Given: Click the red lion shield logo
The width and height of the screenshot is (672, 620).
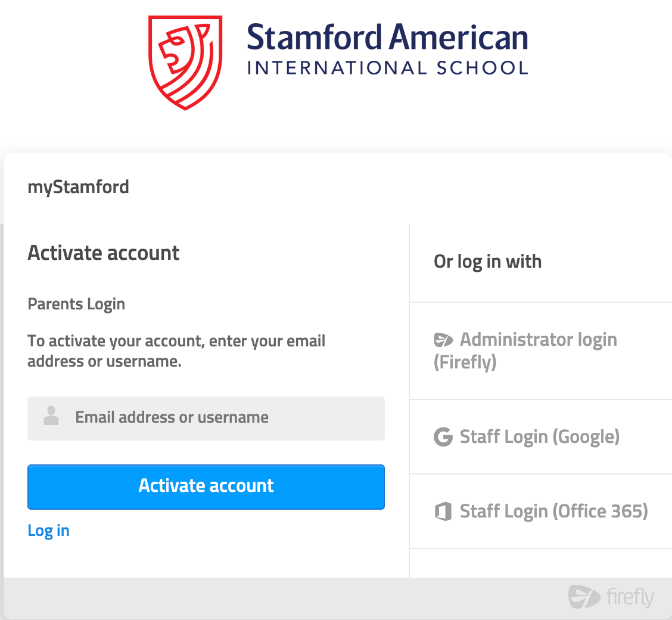Looking at the screenshot, I should (185, 63).
